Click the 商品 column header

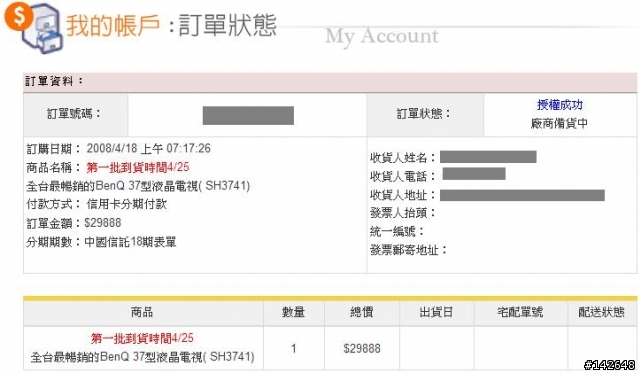coord(142,313)
